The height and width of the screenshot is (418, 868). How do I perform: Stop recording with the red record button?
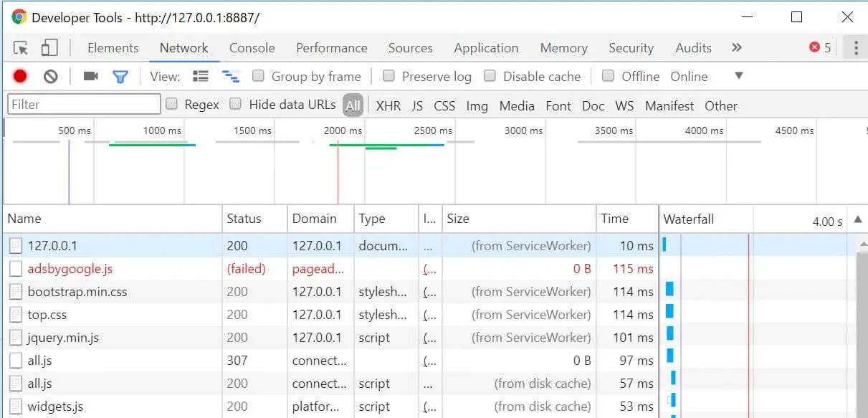(x=20, y=76)
